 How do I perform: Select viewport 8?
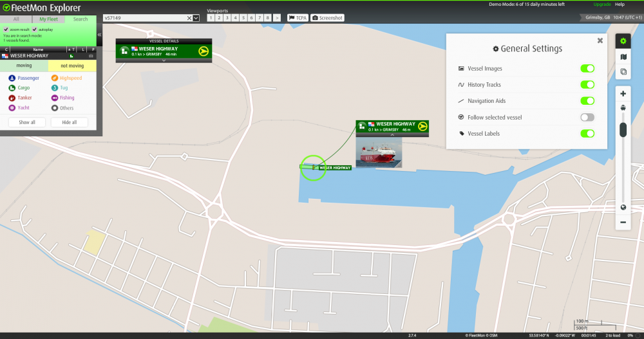pos(268,17)
